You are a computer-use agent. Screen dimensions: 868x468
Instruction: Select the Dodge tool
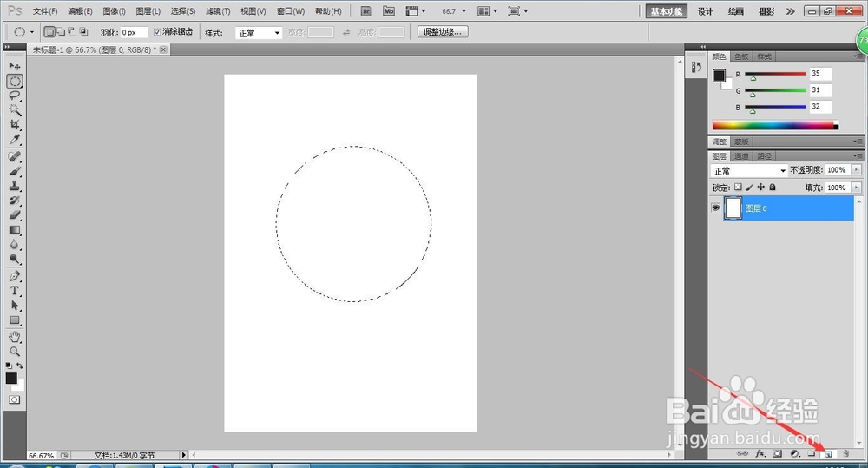click(x=15, y=259)
